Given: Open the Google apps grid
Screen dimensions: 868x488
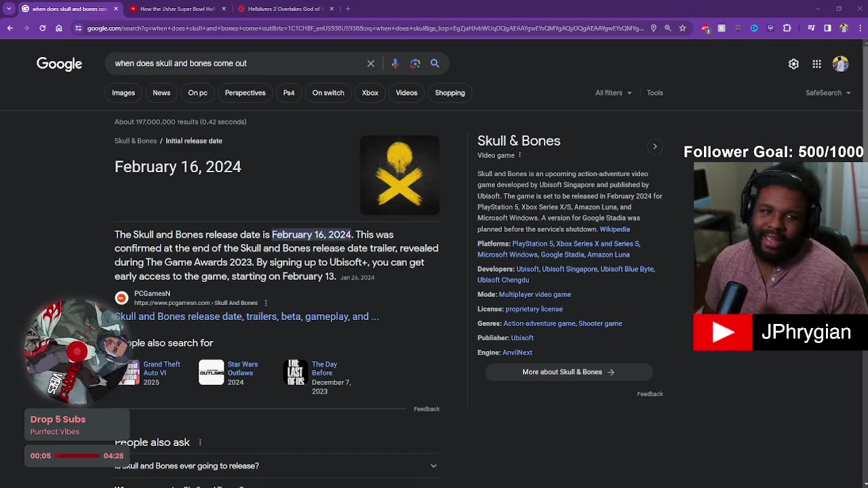Looking at the screenshot, I should [816, 64].
